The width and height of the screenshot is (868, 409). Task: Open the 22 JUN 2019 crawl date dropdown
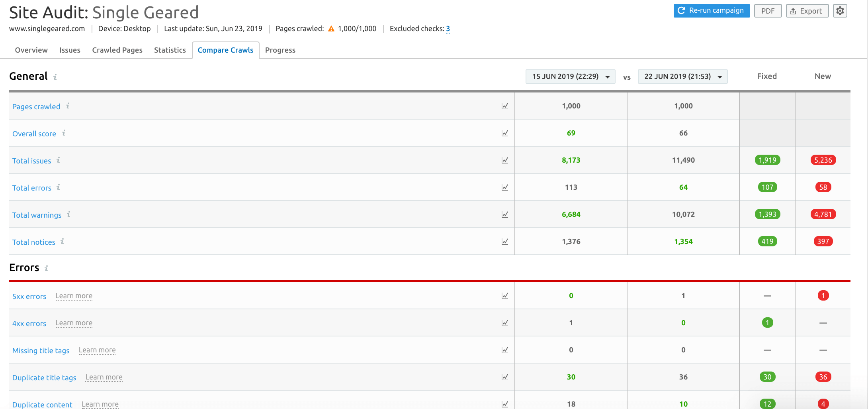tap(683, 77)
